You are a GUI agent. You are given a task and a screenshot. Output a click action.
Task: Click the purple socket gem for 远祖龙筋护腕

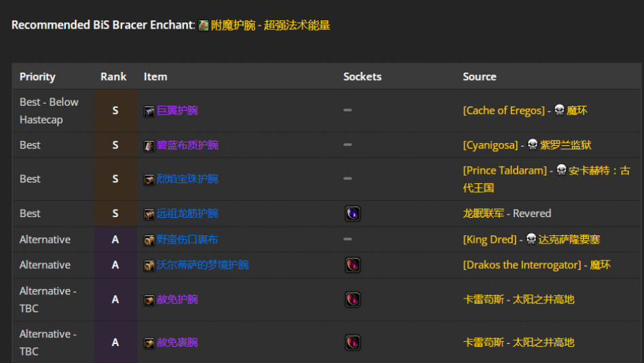[x=353, y=213]
